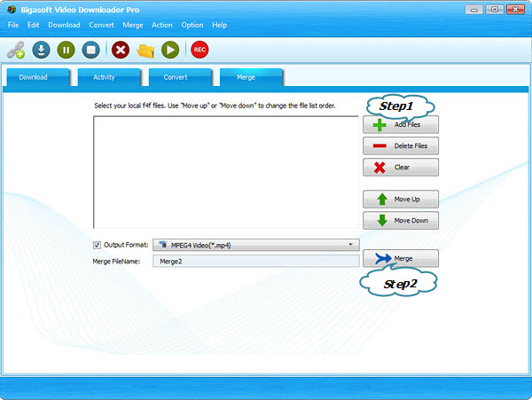Switch to the Download tab
The width and height of the screenshot is (532, 400).
point(38,77)
